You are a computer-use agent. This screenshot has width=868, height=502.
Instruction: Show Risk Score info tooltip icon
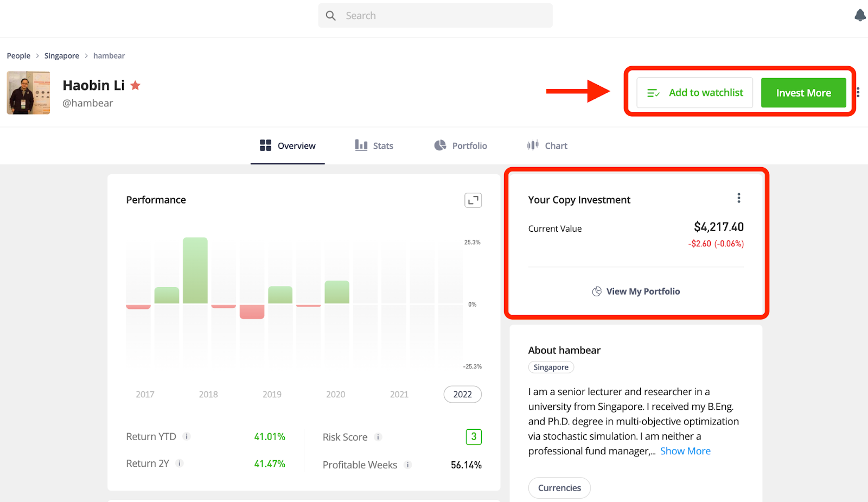[x=378, y=437]
